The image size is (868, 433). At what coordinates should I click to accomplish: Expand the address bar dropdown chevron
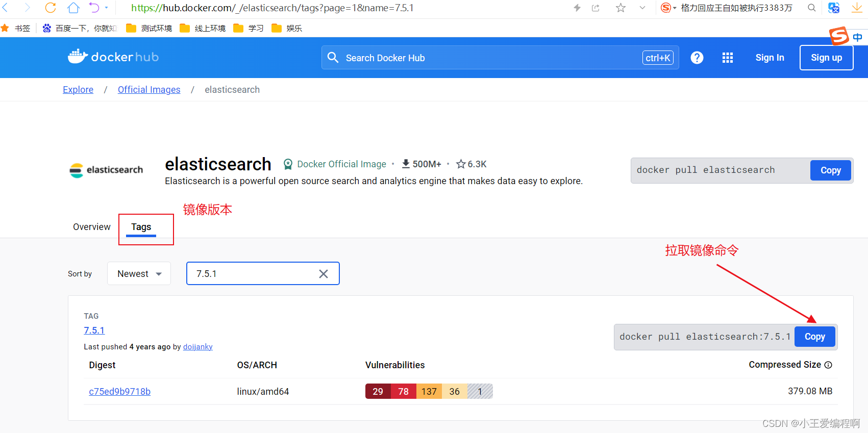[642, 8]
